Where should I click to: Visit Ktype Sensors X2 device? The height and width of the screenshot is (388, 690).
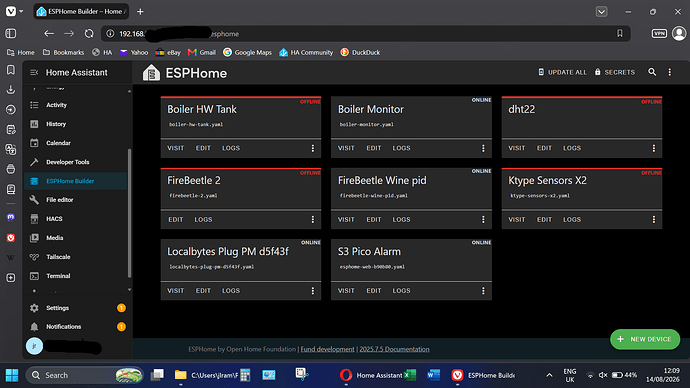click(x=517, y=220)
